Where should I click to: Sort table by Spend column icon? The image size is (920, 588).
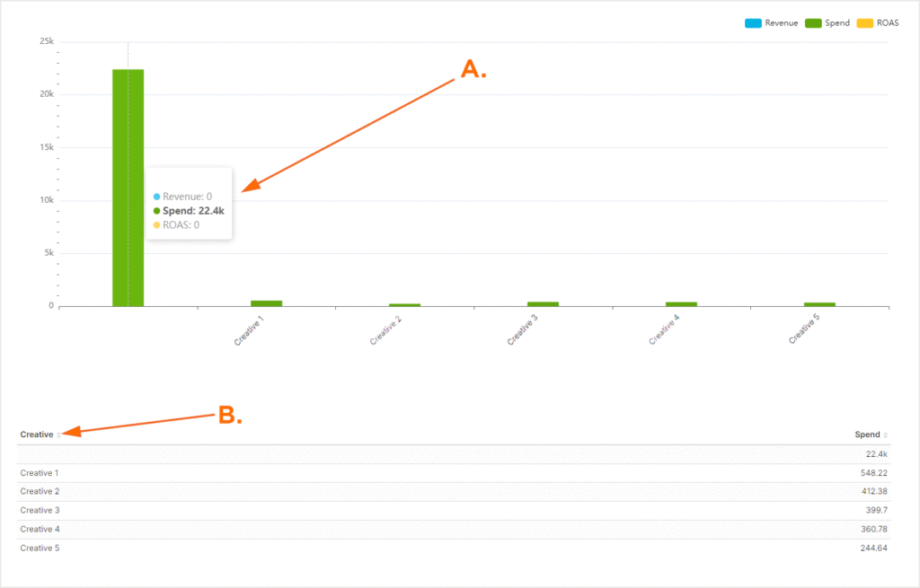(885, 435)
